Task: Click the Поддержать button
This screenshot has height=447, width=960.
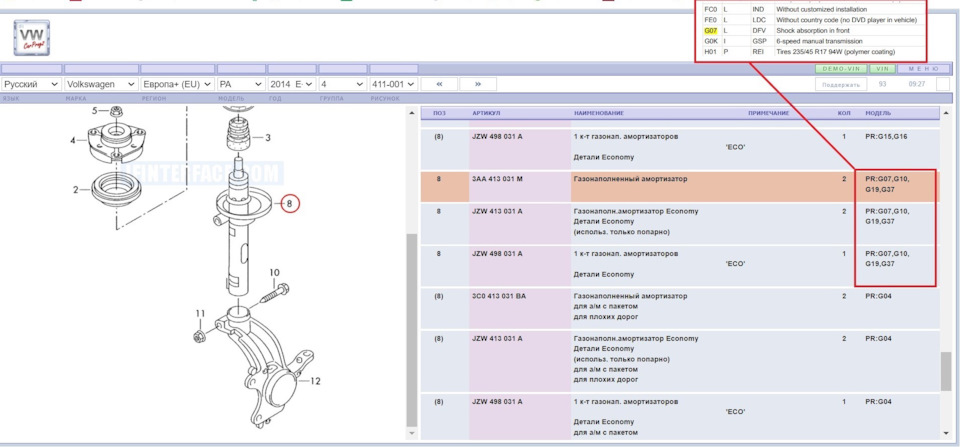Action: tap(841, 85)
